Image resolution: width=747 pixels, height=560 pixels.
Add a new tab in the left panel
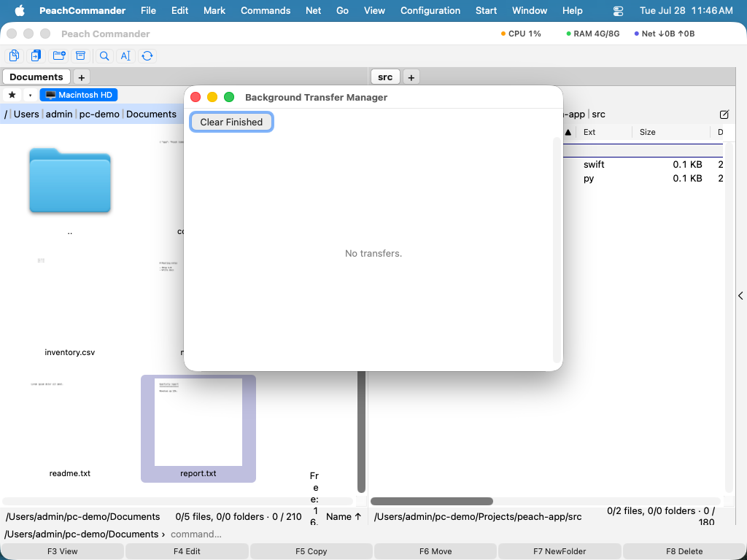coord(82,77)
